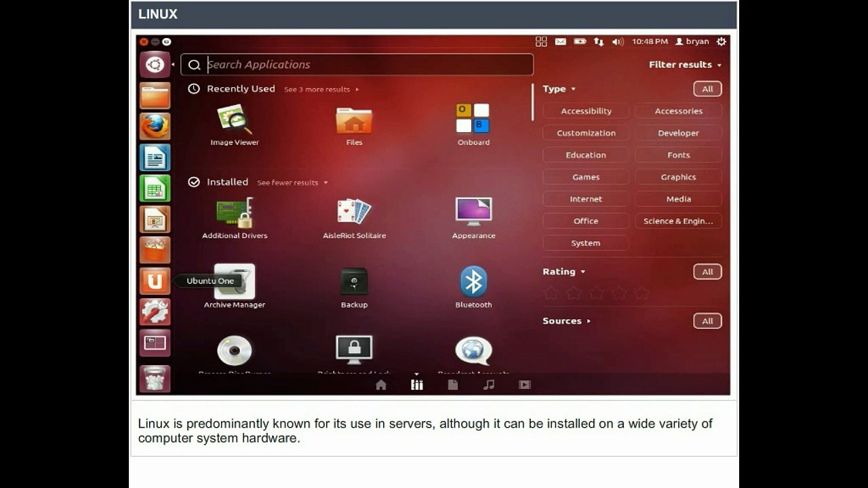This screenshot has height=488, width=868.
Task: Open the sound volume indicator
Action: (618, 41)
